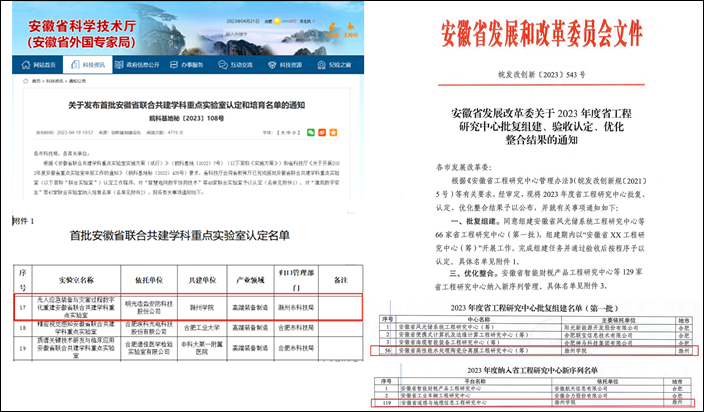Viewport: 704px width, 412px height.
Task: Click the 依托单位 header in lab table
Action: (149, 280)
